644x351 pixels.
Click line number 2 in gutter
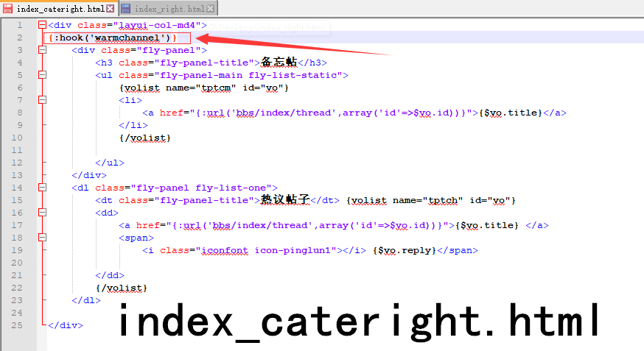pos(20,38)
